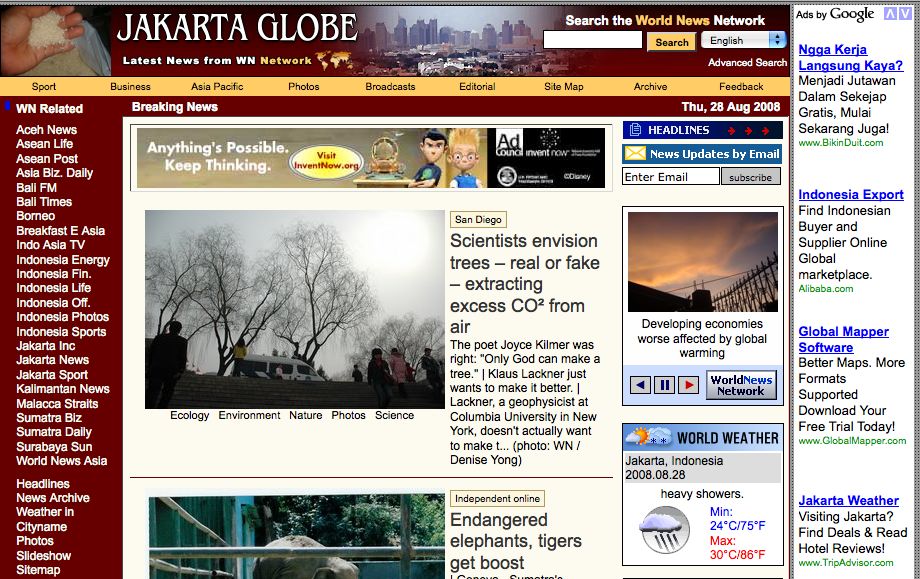Focus the Enter Email input field
This screenshot has height=579, width=920.
pos(670,177)
